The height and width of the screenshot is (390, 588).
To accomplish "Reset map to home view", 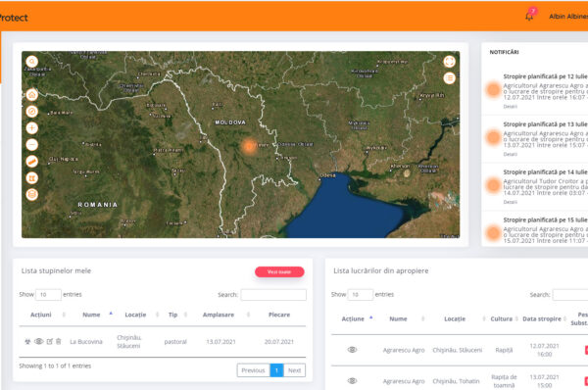I will tap(32, 95).
